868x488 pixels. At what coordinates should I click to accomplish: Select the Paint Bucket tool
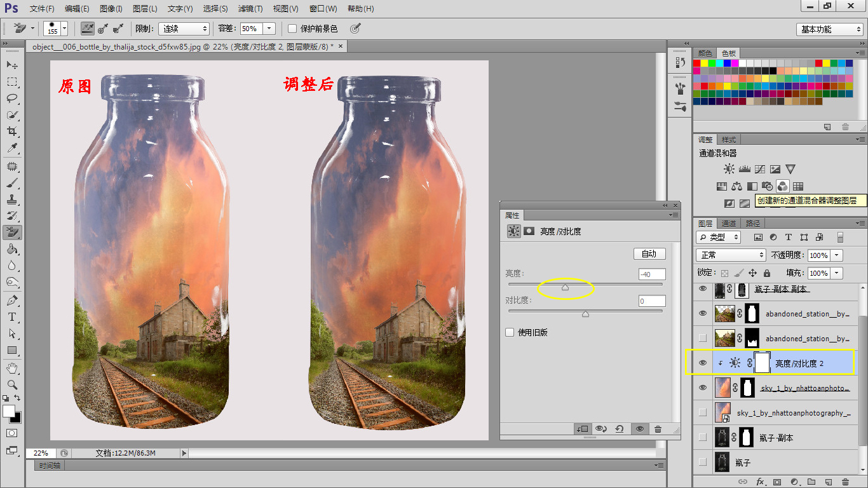point(12,250)
